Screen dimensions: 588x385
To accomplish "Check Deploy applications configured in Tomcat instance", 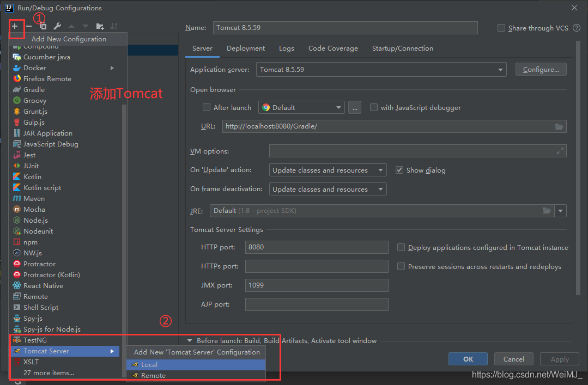I will (401, 247).
